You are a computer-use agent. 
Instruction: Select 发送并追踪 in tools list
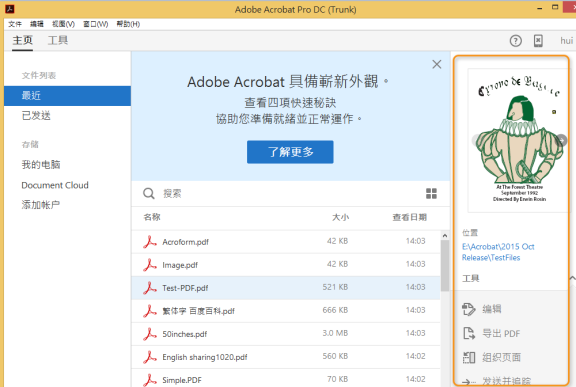[x=506, y=381]
